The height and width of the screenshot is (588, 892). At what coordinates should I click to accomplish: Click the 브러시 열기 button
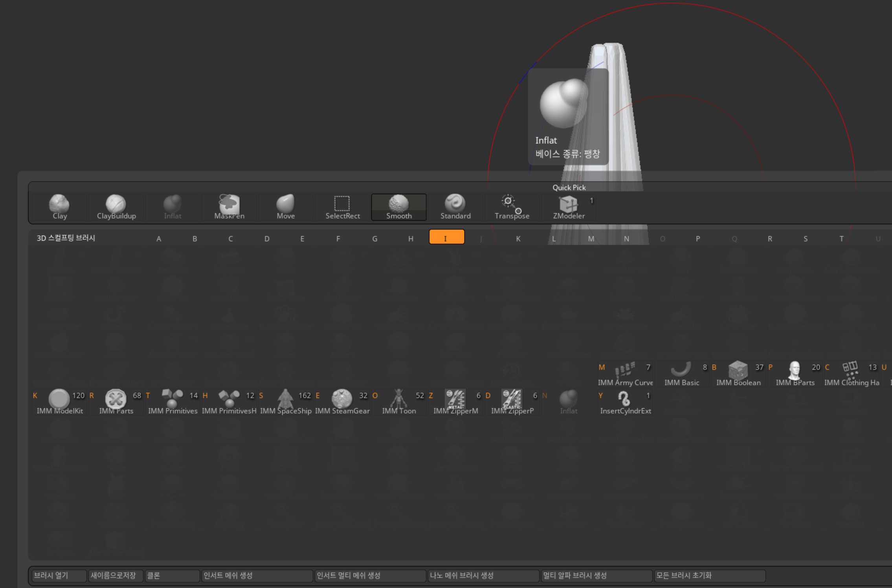(x=59, y=575)
